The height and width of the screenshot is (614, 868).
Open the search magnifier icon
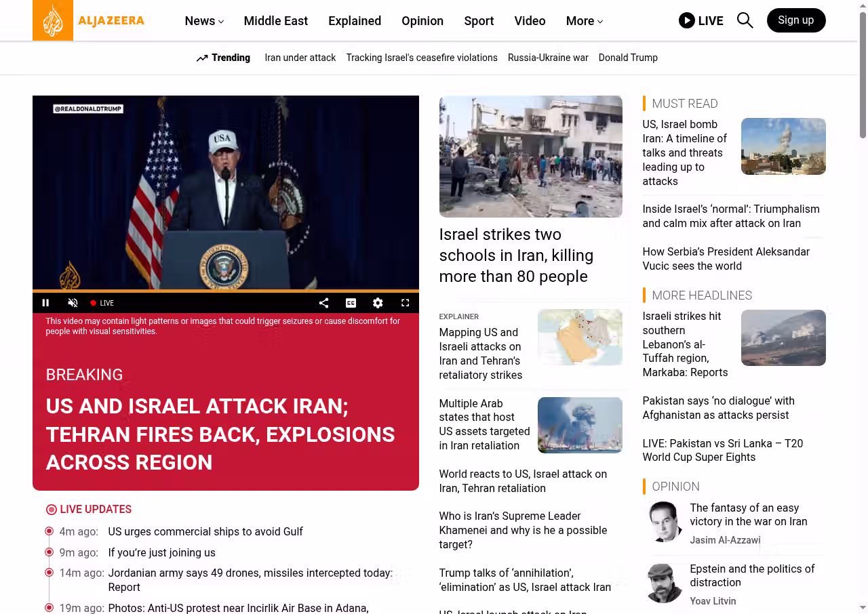(745, 20)
